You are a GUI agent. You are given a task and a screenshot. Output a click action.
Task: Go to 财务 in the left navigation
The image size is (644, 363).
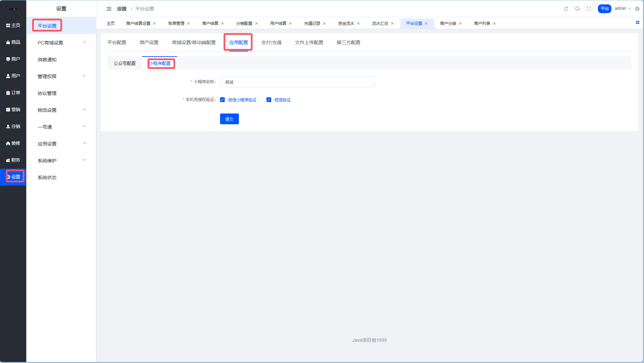[x=13, y=160]
